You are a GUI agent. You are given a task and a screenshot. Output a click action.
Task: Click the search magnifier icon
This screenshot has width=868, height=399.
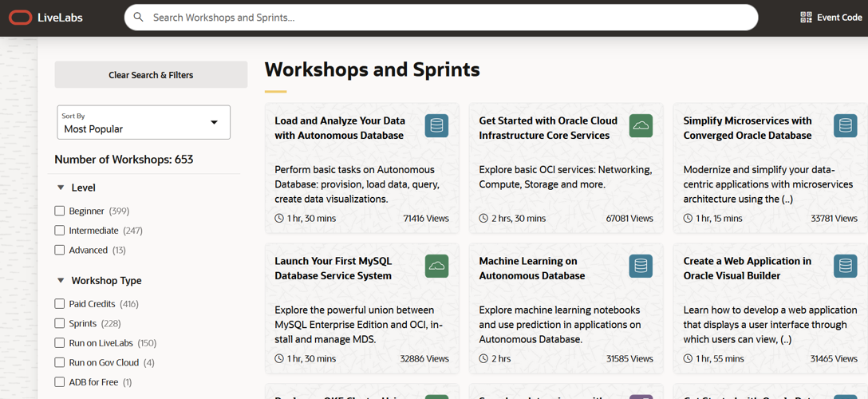(x=139, y=18)
